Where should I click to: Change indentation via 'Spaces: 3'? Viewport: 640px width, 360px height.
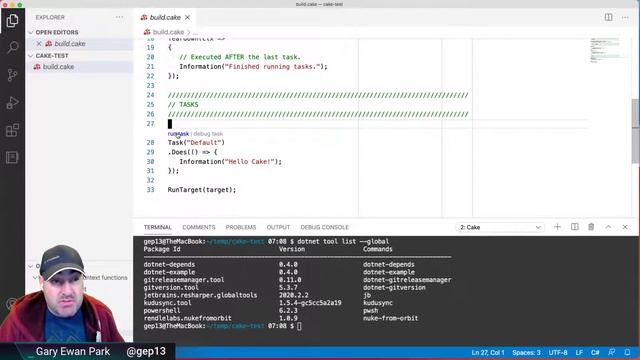(526, 352)
